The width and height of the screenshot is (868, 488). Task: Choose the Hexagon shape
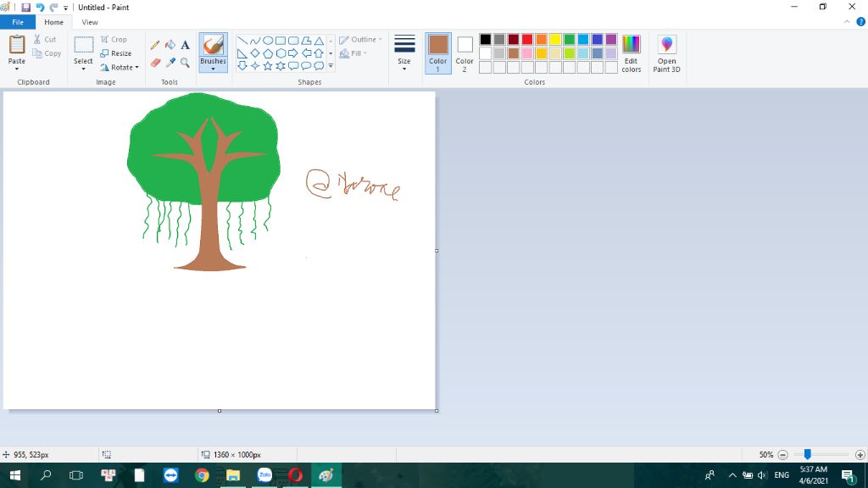click(281, 53)
